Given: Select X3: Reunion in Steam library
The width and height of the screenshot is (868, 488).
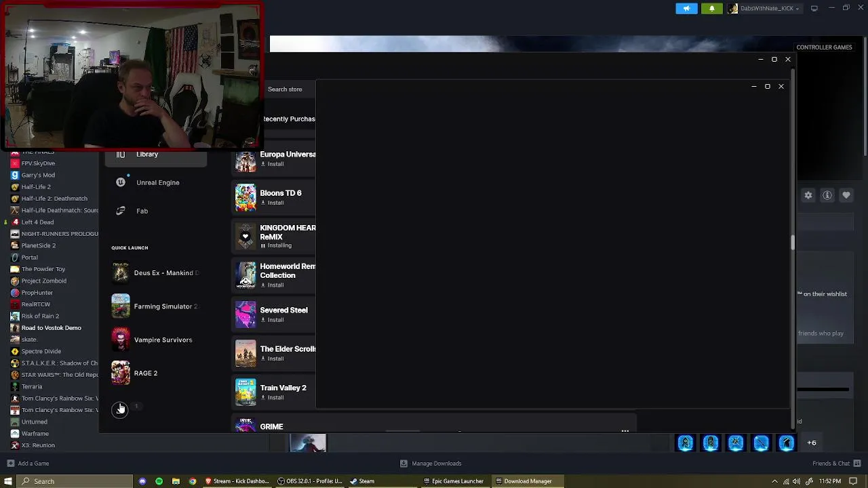Looking at the screenshot, I should click(x=38, y=445).
